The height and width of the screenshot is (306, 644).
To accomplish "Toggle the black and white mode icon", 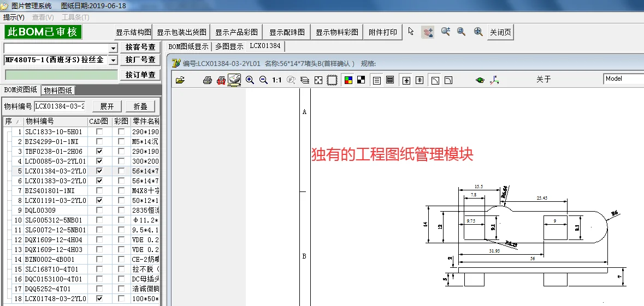I will [361, 80].
